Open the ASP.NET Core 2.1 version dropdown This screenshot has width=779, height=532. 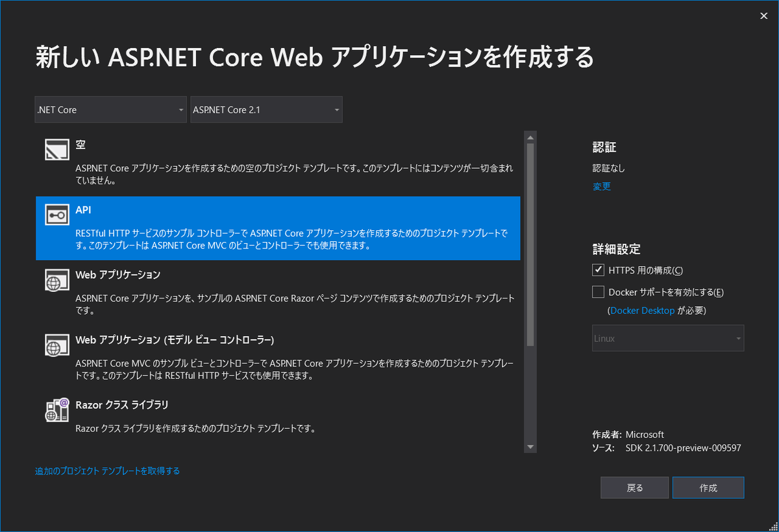[x=266, y=110]
